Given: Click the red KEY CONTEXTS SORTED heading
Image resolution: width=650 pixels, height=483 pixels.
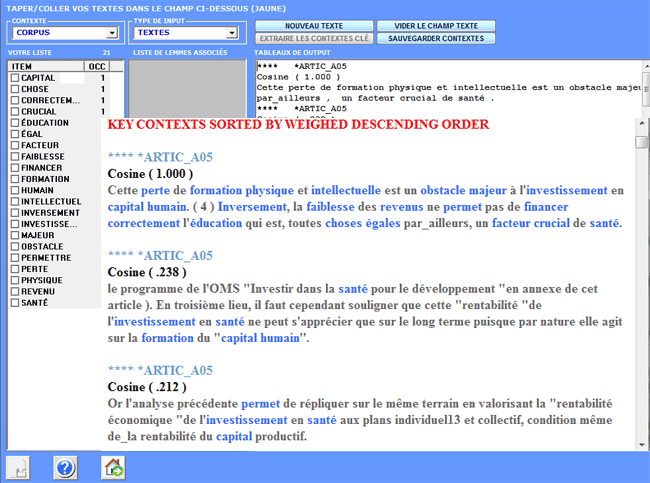Looking at the screenshot, I should (x=298, y=124).
